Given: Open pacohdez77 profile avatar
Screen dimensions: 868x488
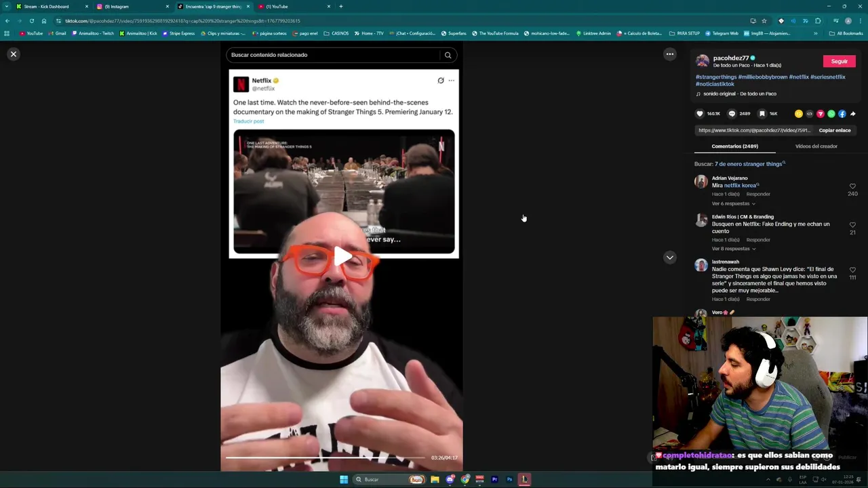Looking at the screenshot, I should click(703, 61).
